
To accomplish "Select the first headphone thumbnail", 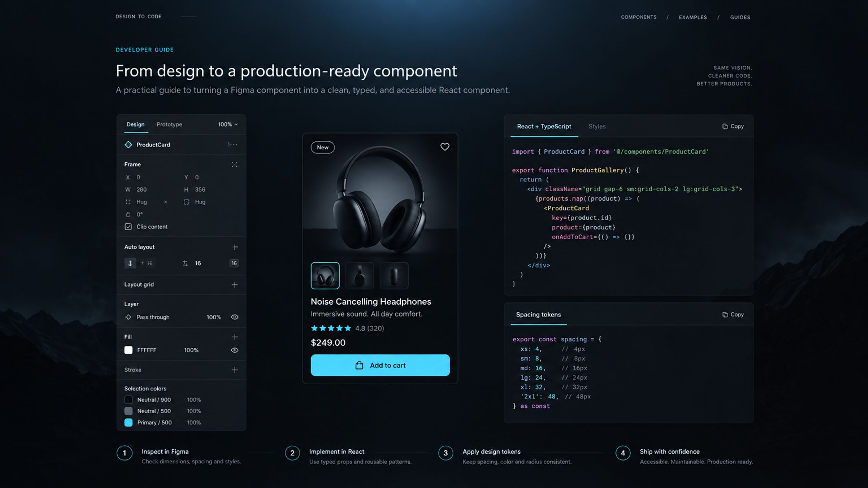I will point(325,276).
